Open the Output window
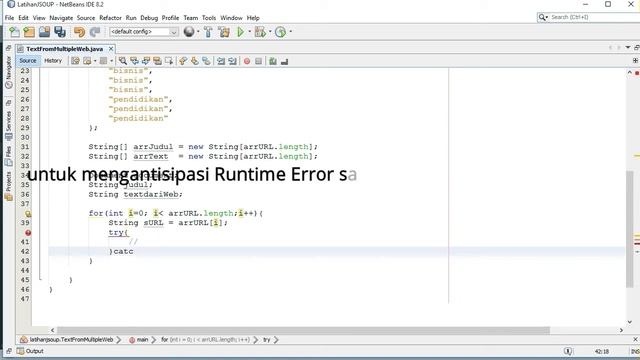 (x=30, y=351)
